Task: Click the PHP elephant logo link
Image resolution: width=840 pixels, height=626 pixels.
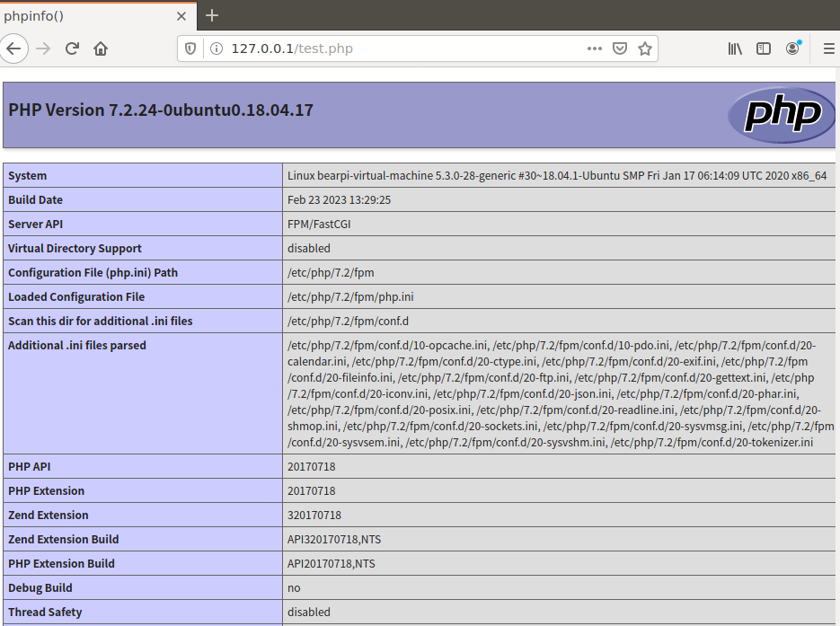Action: tap(781, 115)
